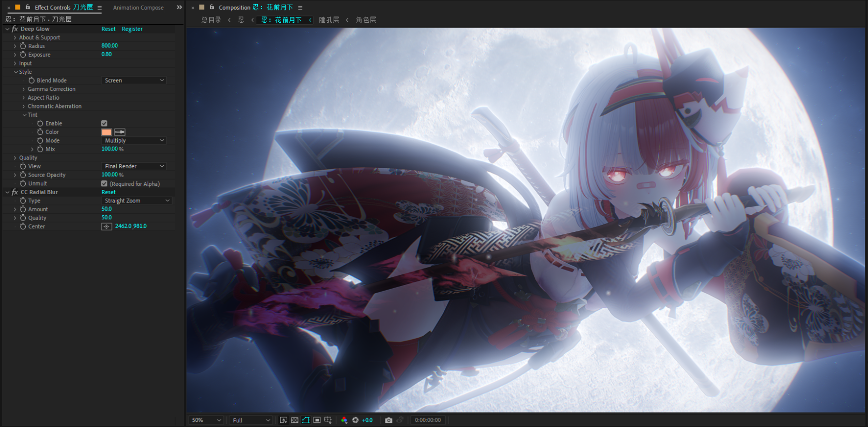Screen dimensions: 868x427
Task: Open the Composition panel menu
Action: pos(300,8)
